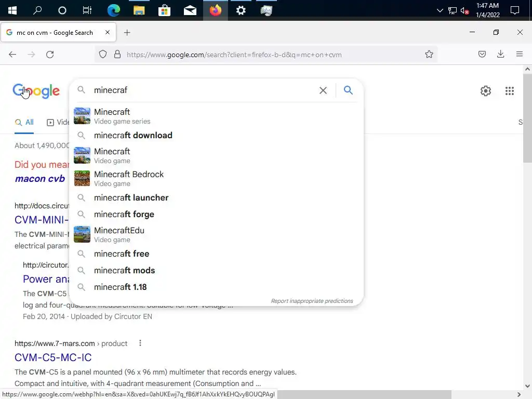Choose 'Minecraft Video game' suggestion
532x399 pixels.
[x=216, y=155]
